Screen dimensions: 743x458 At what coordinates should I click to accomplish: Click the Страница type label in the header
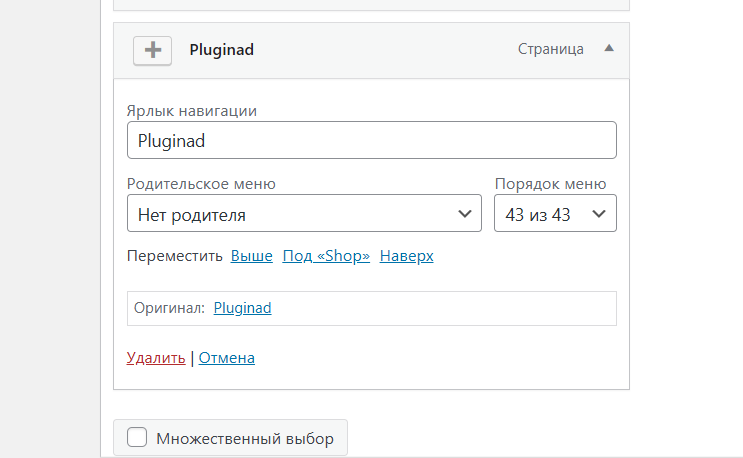(x=550, y=49)
